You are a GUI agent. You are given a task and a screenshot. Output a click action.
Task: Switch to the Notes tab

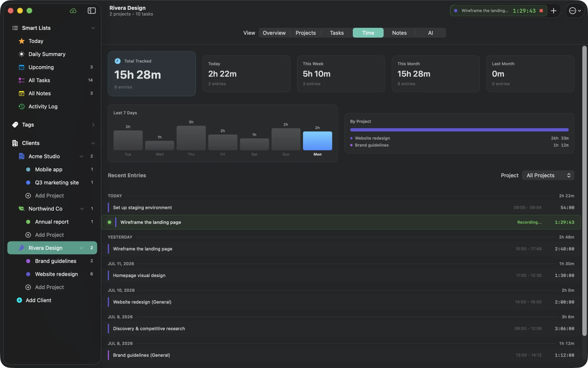click(x=399, y=33)
